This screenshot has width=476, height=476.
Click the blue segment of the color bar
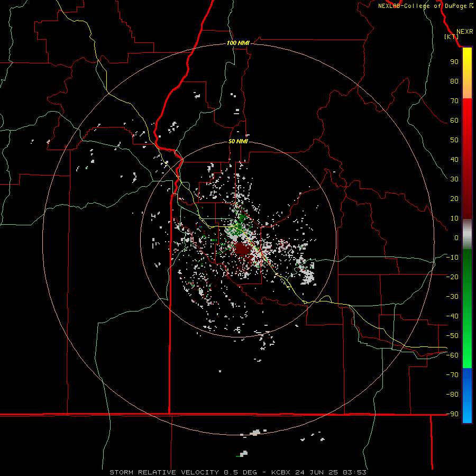(467, 396)
